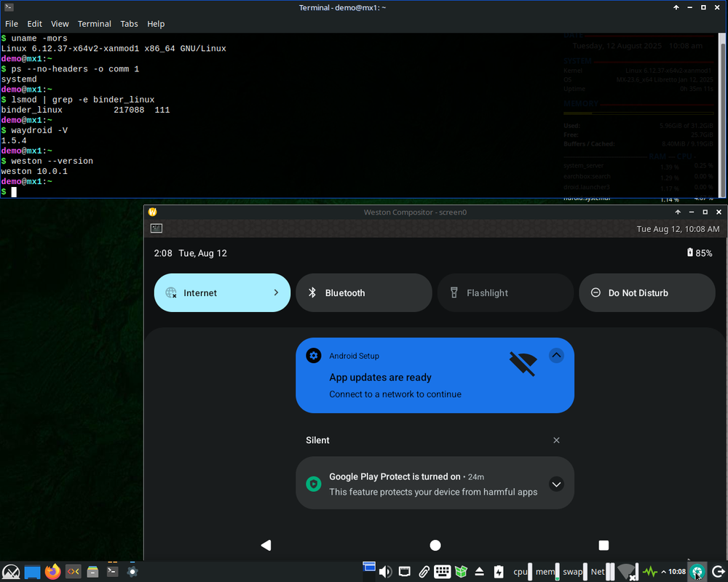Screen dimensions: 728x582
Task: Launch Firefox from the taskbar
Action: pos(53,571)
